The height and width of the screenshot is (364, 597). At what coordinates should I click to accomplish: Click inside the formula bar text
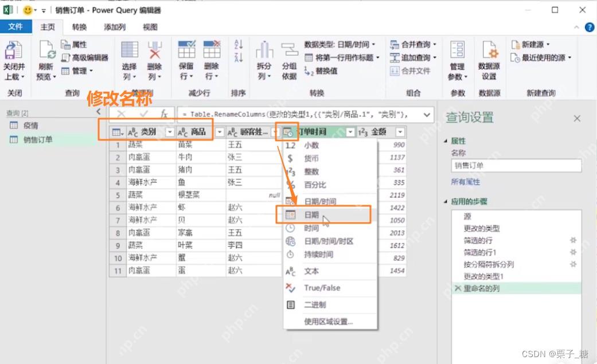pyautogui.click(x=295, y=114)
